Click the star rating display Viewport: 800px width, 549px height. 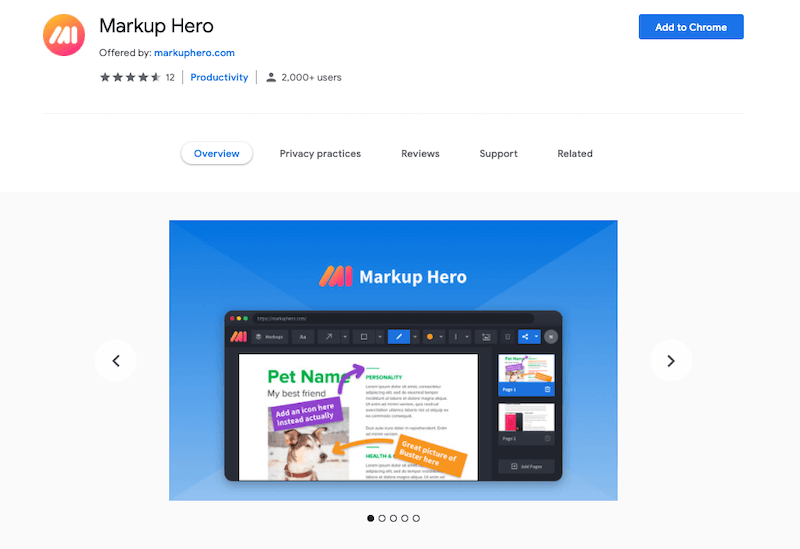click(x=130, y=77)
